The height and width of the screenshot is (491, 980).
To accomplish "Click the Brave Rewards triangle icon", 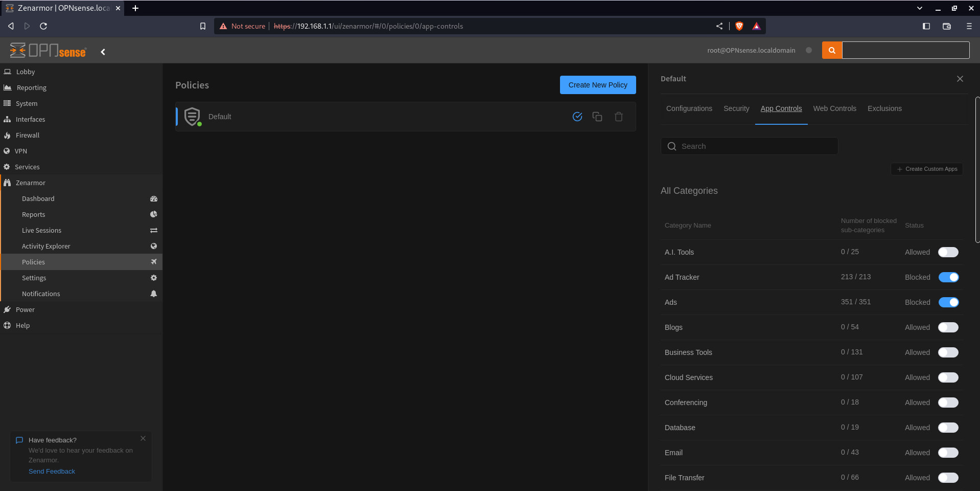I will point(757,26).
